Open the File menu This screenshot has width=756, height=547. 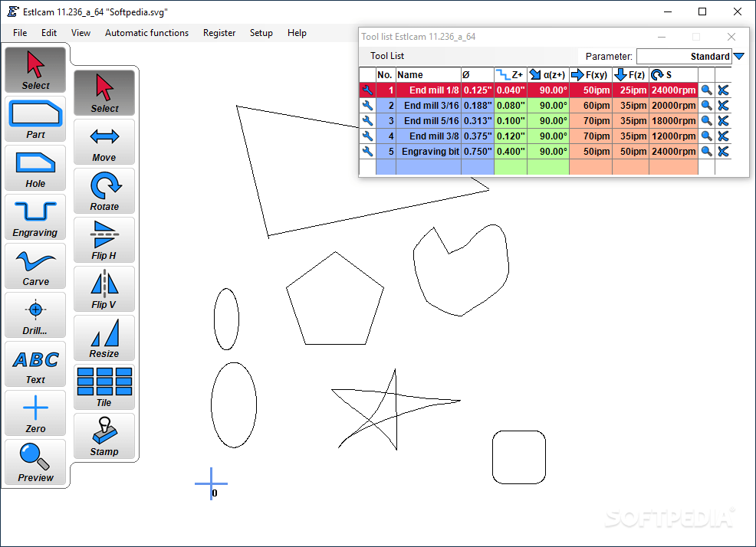(x=19, y=32)
